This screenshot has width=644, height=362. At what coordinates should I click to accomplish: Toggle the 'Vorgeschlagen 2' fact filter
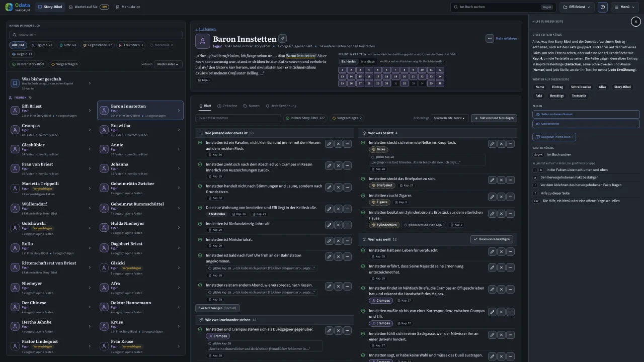pyautogui.click(x=347, y=118)
